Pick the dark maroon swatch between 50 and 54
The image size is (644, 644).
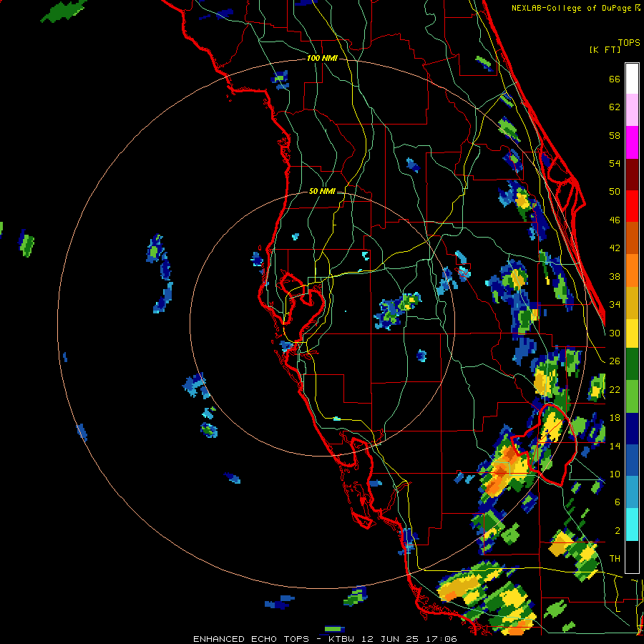click(x=632, y=174)
